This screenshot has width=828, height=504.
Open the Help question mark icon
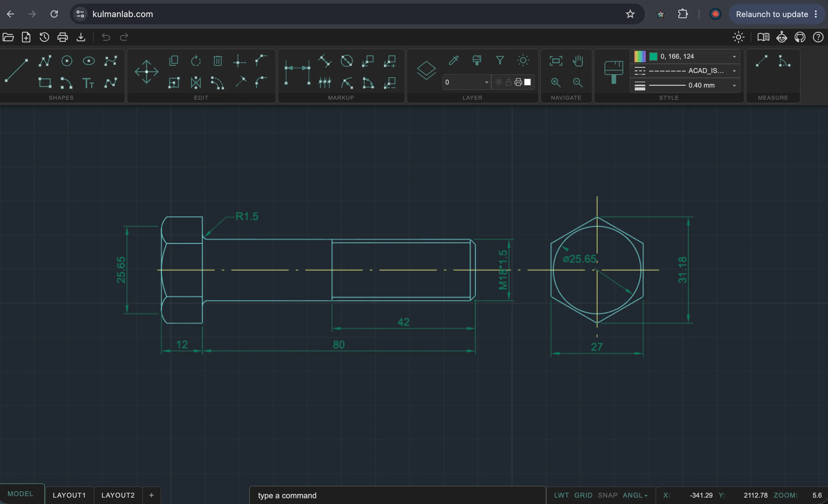click(x=818, y=37)
